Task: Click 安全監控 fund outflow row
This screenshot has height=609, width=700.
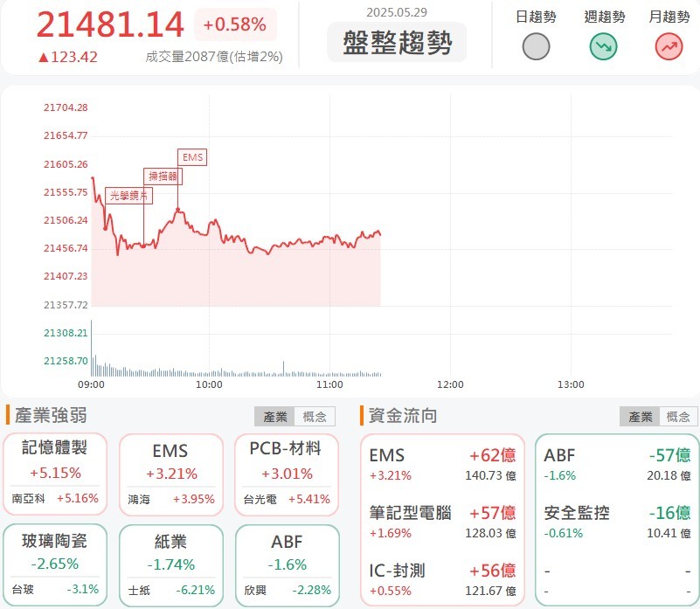Action: (x=617, y=521)
